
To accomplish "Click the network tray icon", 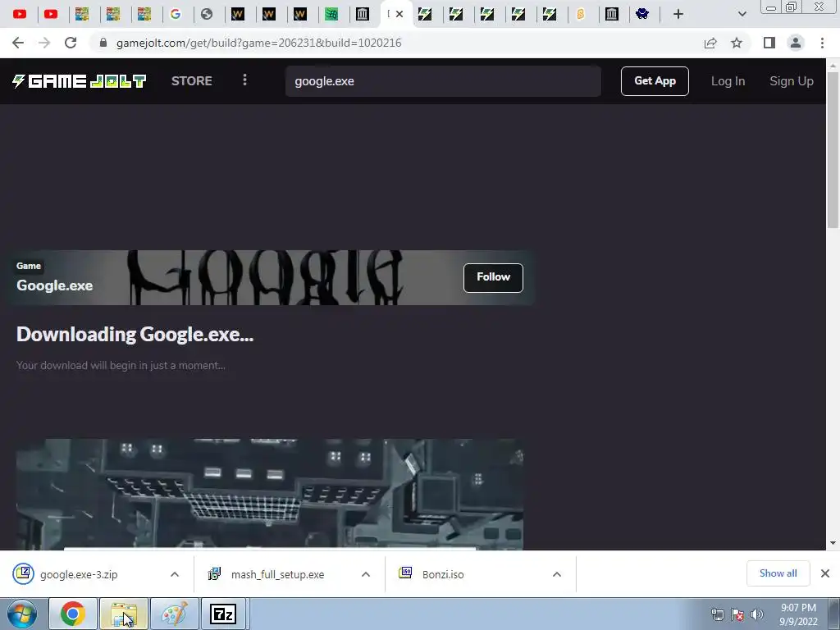I will coord(717,614).
